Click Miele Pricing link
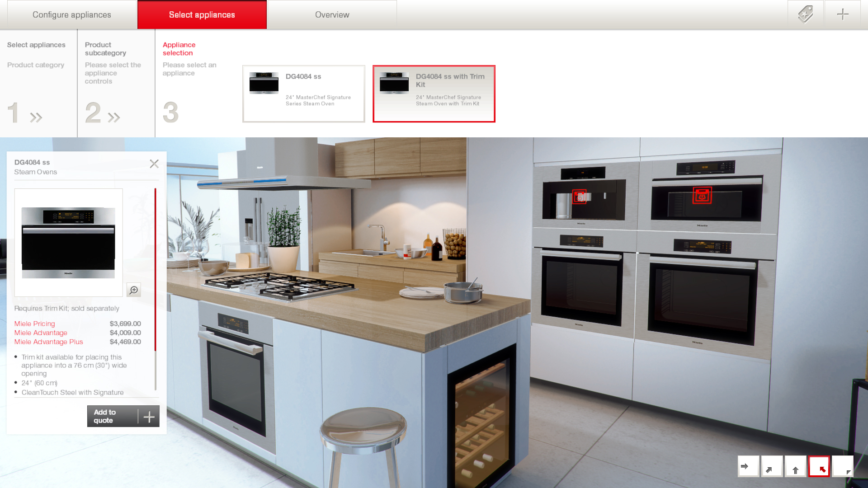Viewport: 868px width, 488px height. [x=34, y=323]
